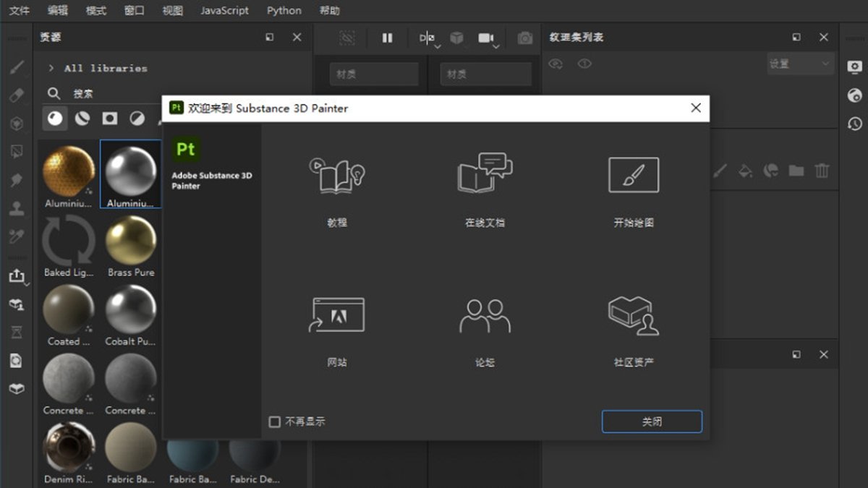Select the Smudge tool
868x488 pixels.
[17, 180]
